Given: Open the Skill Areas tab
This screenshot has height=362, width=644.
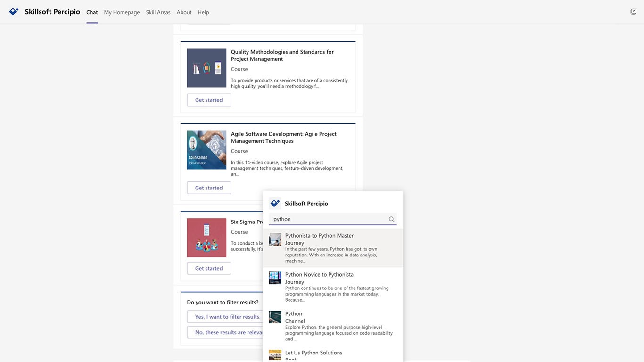Looking at the screenshot, I should click(158, 12).
